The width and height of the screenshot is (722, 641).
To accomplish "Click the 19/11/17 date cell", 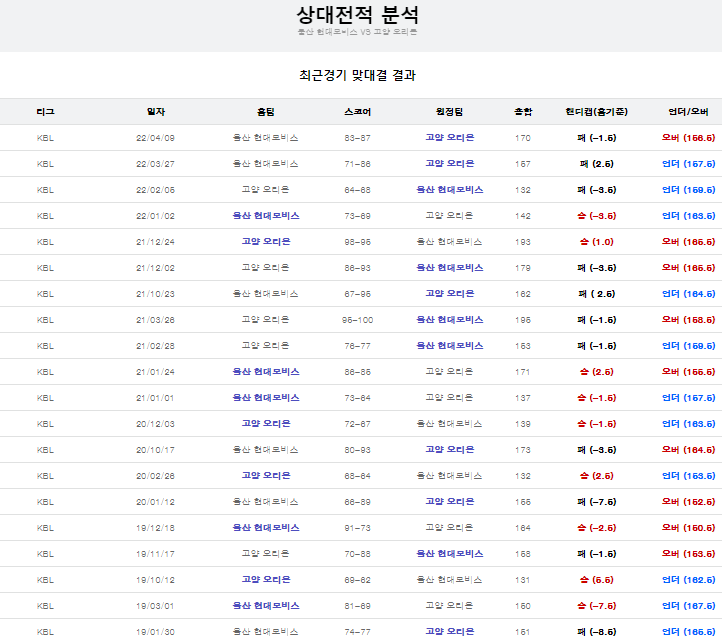I will point(156,554).
